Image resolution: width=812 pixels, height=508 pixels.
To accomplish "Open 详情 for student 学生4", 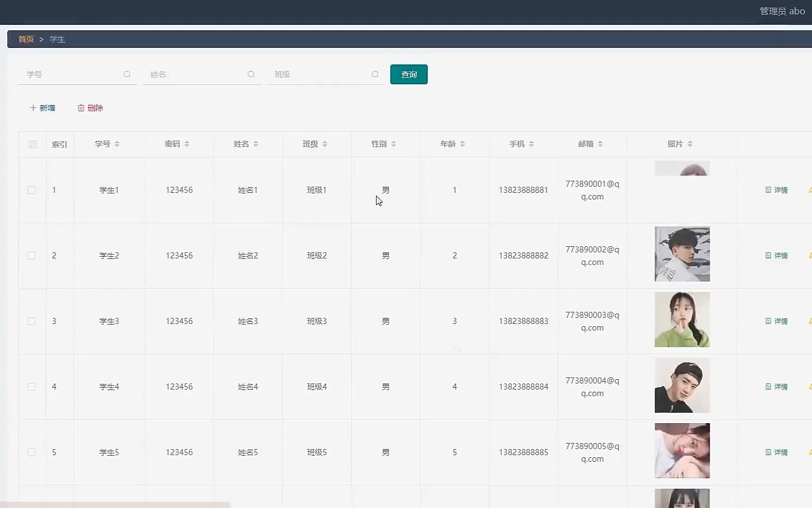I will tap(777, 387).
